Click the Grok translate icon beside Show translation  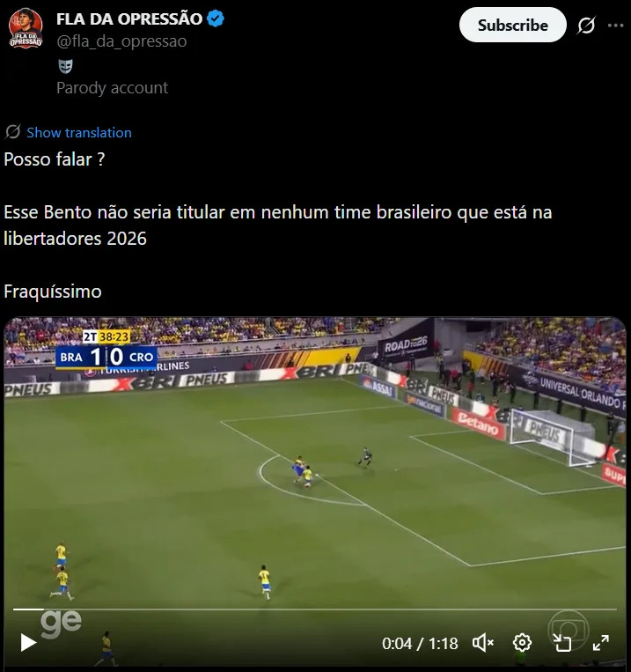point(13,132)
